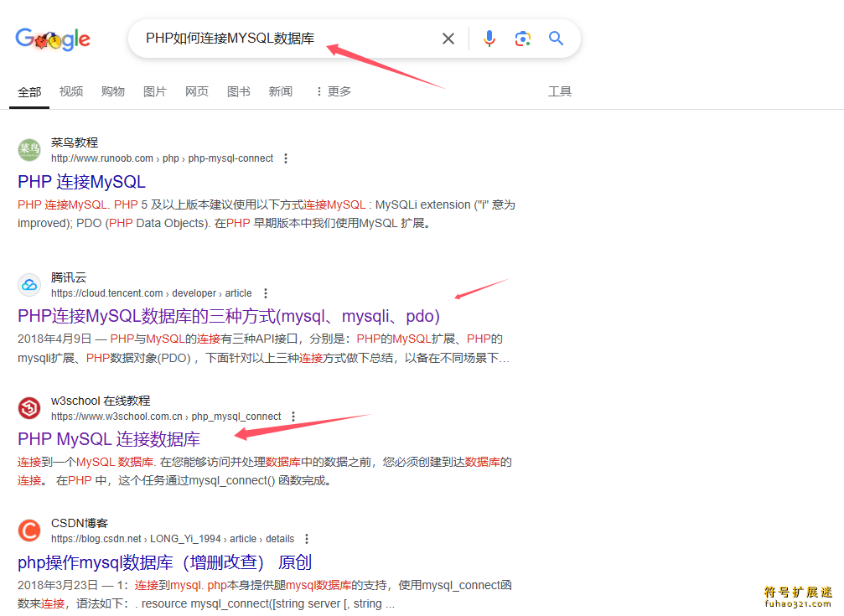Open more options for the w3school.com.cn result
The width and height of the screenshot is (844, 616).
pyautogui.click(x=293, y=417)
